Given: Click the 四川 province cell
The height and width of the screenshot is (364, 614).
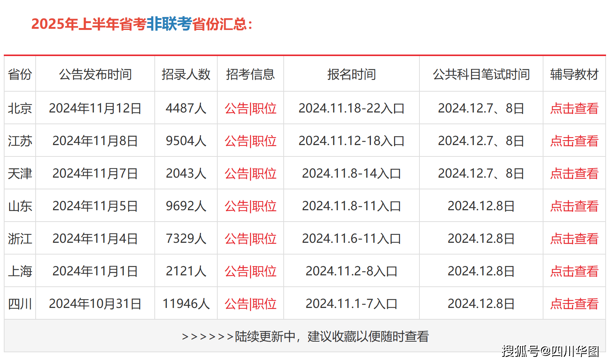Looking at the screenshot, I should [20, 304].
